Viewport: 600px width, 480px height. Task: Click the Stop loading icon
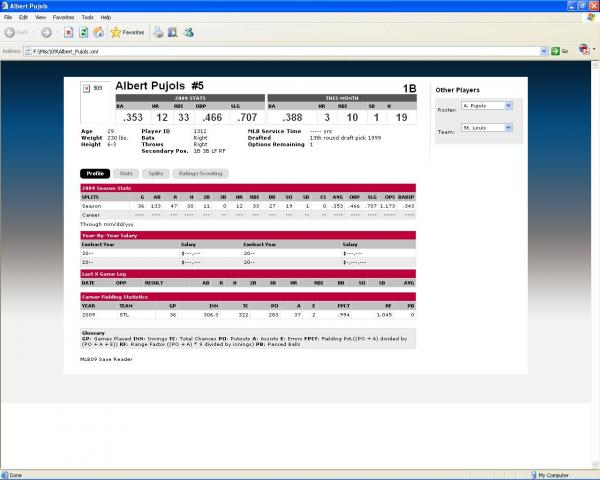[68, 33]
